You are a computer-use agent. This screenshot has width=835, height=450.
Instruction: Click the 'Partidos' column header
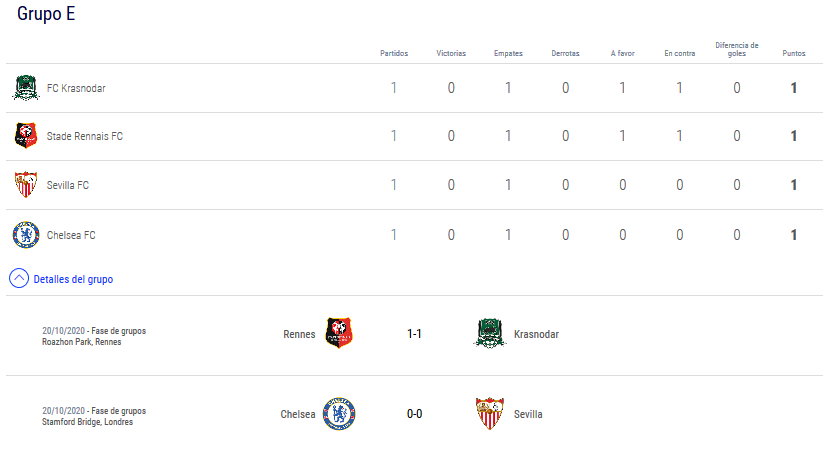[394, 53]
